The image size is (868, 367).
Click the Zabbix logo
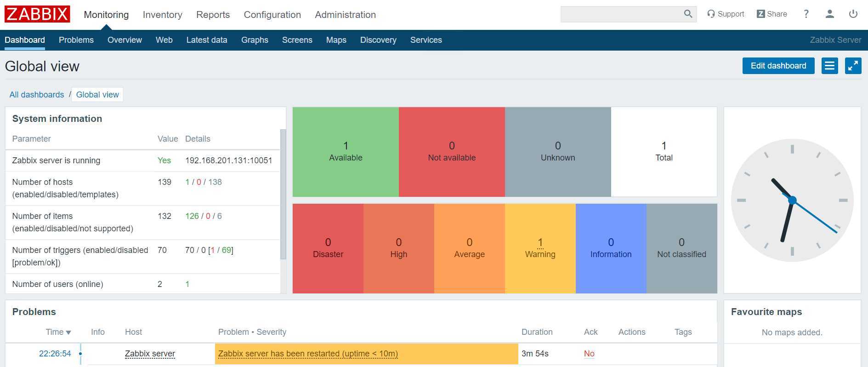pos(37,14)
